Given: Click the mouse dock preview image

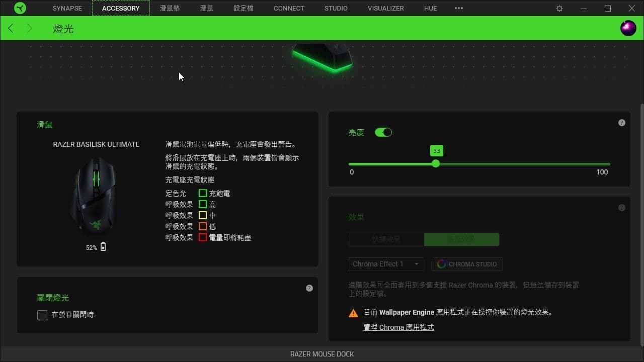Looking at the screenshot, I should point(323,58).
